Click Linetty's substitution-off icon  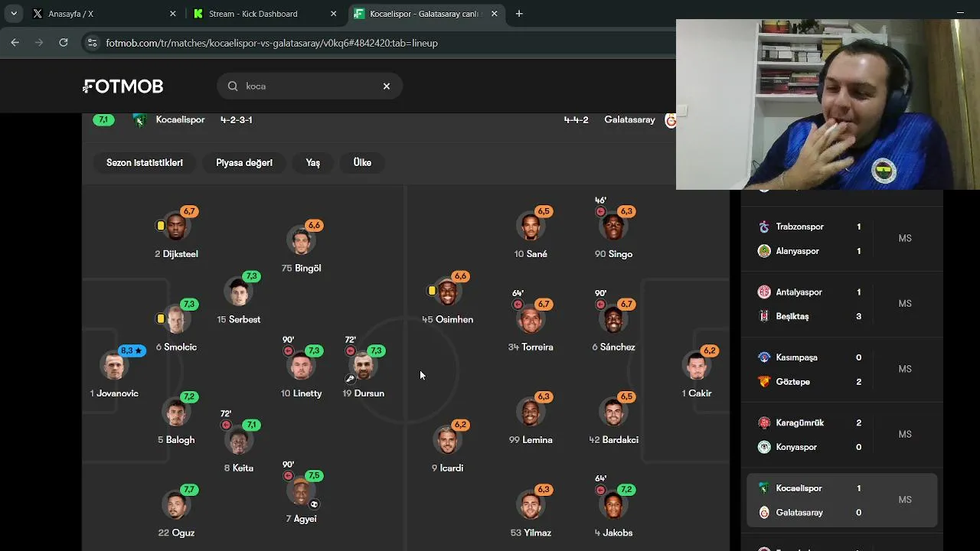tap(288, 351)
